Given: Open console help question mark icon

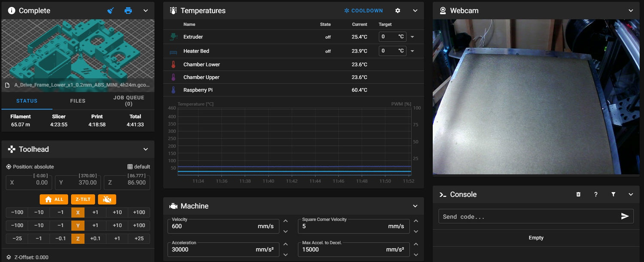Looking at the screenshot, I should click(596, 195).
